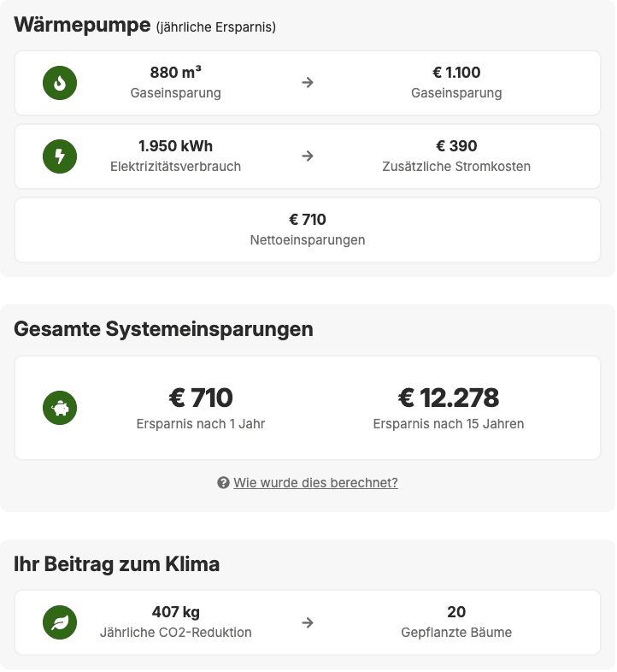This screenshot has height=672, width=617.
Task: Click the arrow in the electricity row
Action: point(308,156)
